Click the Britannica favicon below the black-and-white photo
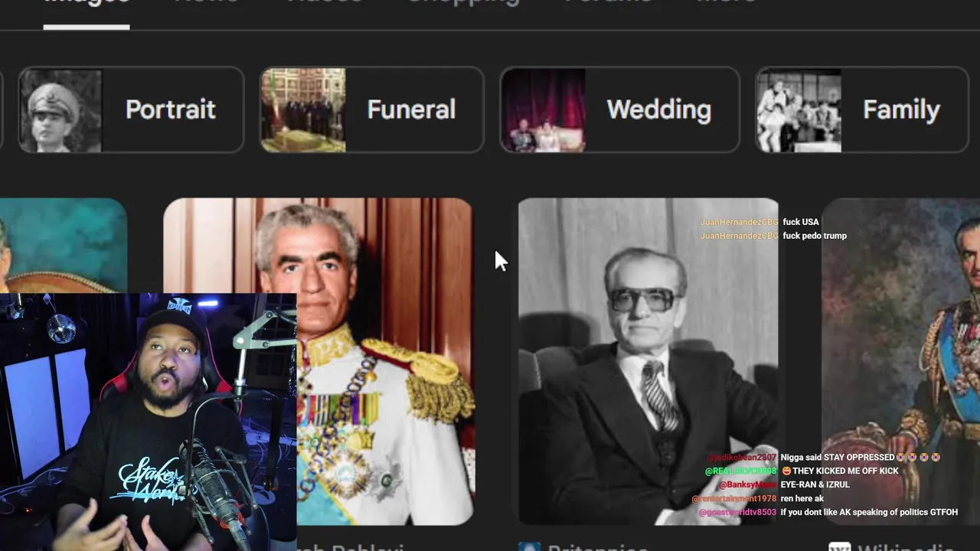 (x=530, y=547)
